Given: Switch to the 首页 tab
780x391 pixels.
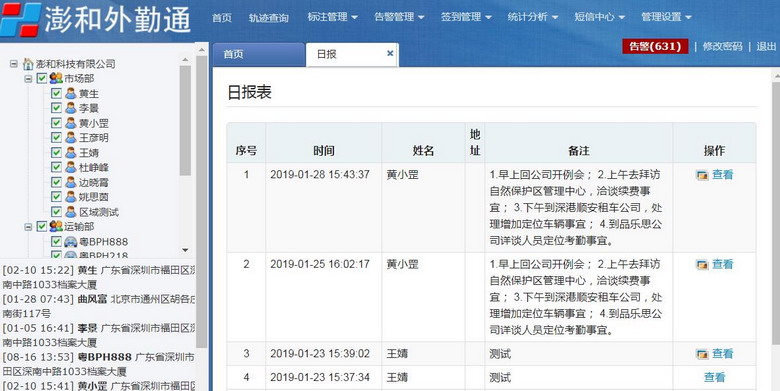Looking at the screenshot, I should pos(259,54).
